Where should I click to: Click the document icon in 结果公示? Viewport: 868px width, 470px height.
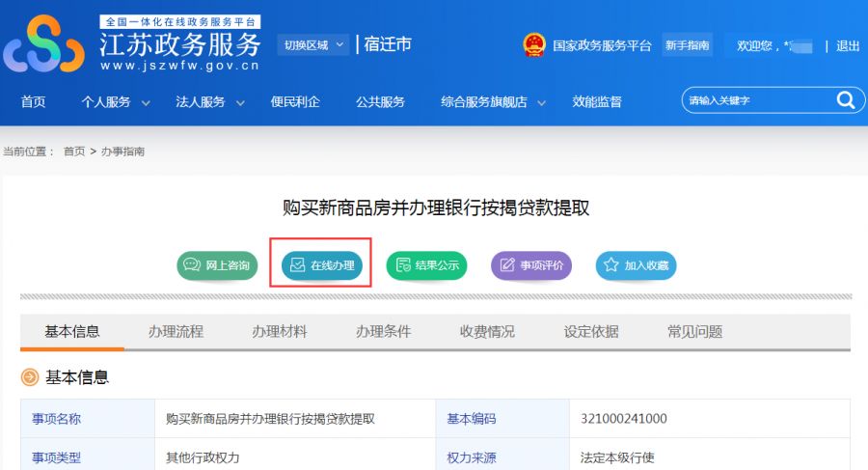403,265
